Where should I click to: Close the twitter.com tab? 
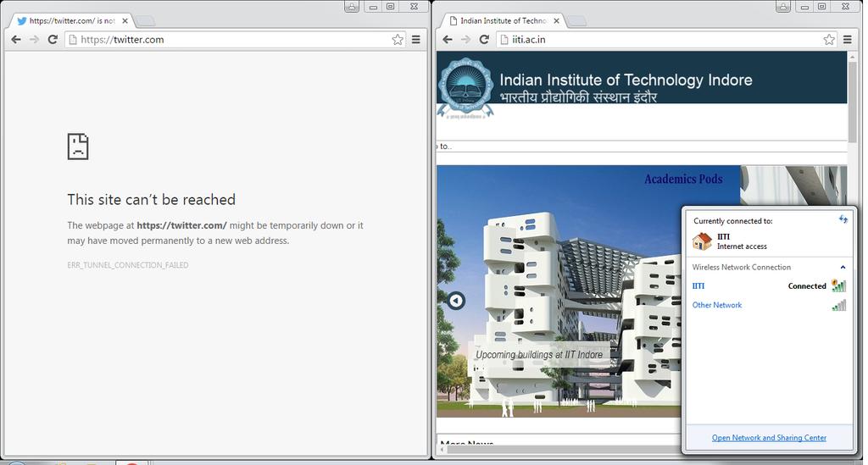click(125, 21)
